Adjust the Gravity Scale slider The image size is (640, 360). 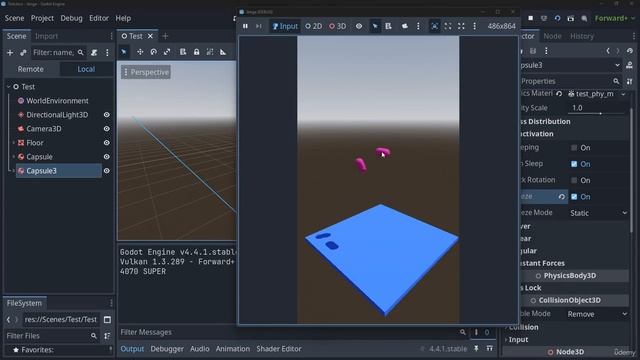(x=600, y=113)
